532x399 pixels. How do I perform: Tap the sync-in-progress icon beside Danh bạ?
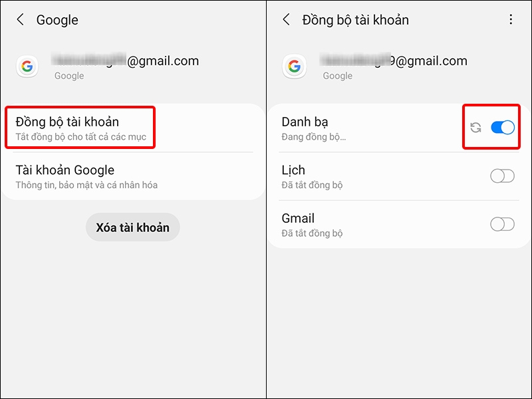click(x=475, y=128)
